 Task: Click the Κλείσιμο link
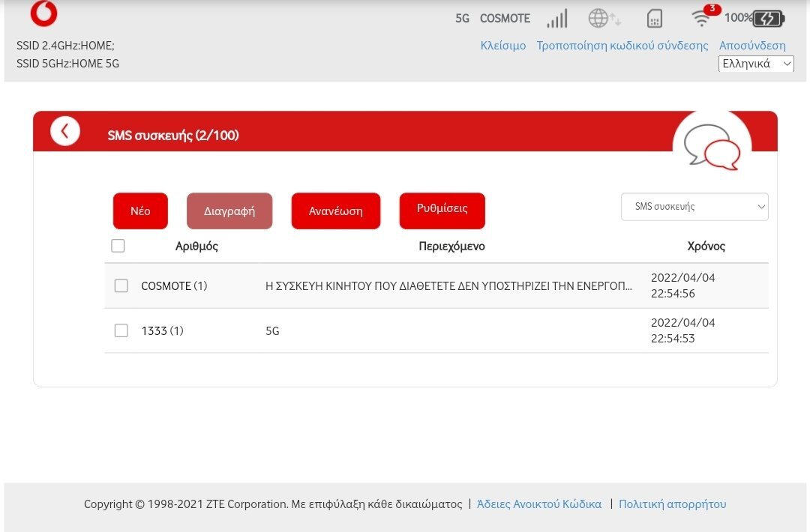point(503,46)
